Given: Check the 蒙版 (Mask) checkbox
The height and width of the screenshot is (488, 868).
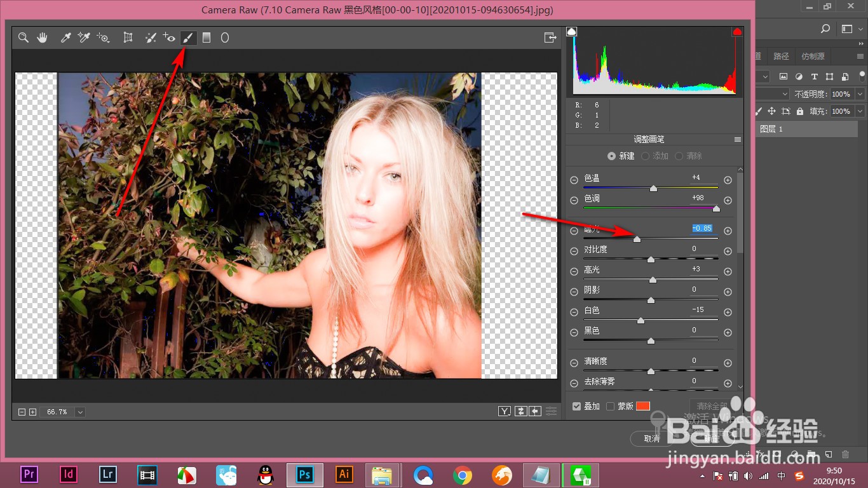Looking at the screenshot, I should [x=610, y=406].
